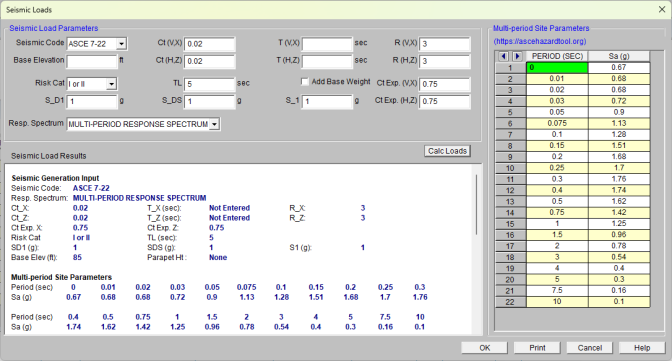This screenshot has height=361, width=672.
Task: Click the Sa (g) column header
Action: click(619, 56)
